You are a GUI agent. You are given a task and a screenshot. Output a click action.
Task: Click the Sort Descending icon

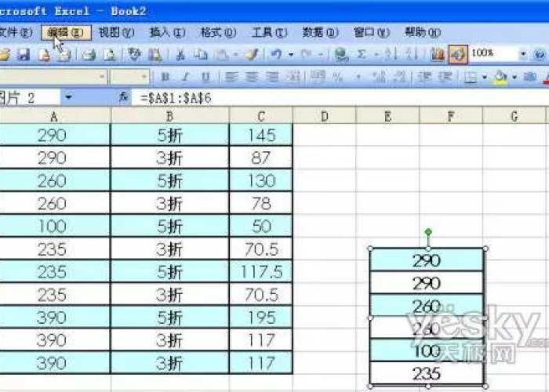pos(412,55)
